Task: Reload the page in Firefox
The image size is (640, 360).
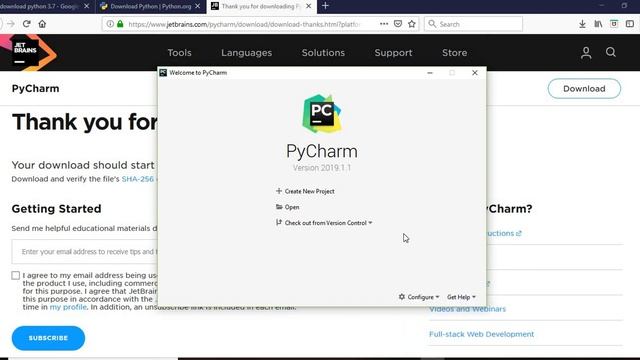Action: point(27,24)
